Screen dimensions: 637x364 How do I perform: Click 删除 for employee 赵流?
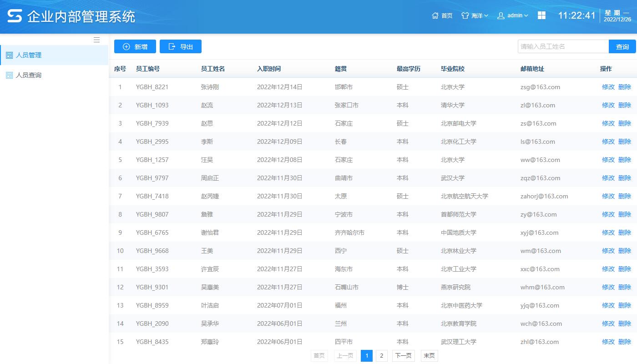tap(625, 105)
